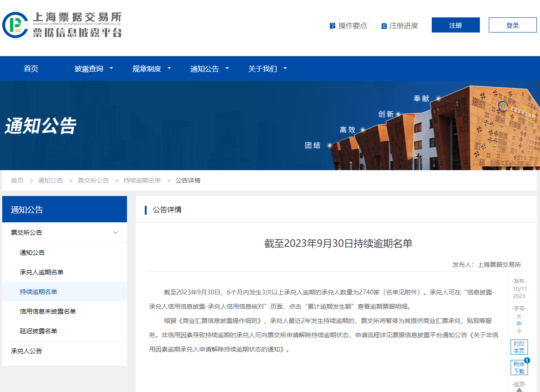Click the 登录 button
Image resolution: width=540 pixels, height=392 pixels.
(x=512, y=25)
